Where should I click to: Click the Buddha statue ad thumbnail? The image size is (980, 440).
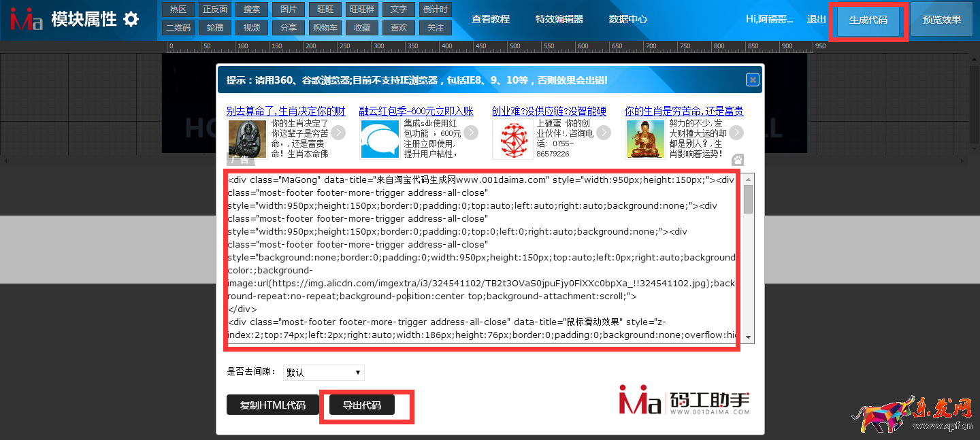[246, 139]
